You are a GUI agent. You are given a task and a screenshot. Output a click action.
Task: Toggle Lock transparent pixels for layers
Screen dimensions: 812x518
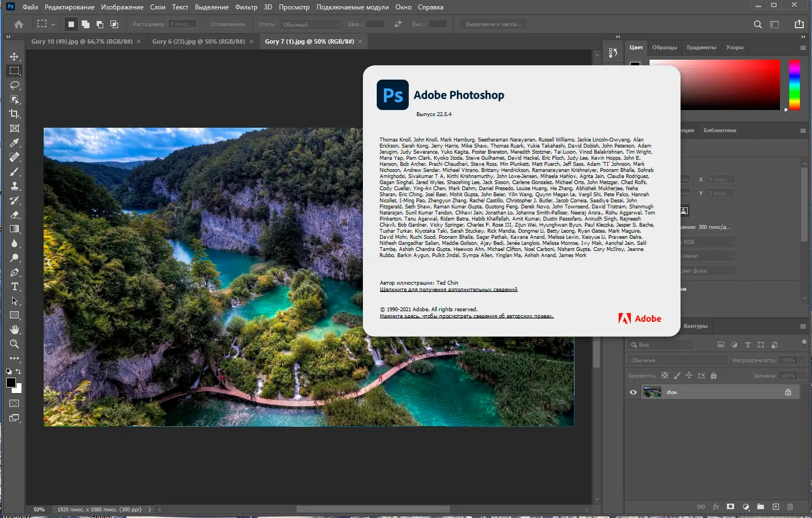pyautogui.click(x=665, y=375)
